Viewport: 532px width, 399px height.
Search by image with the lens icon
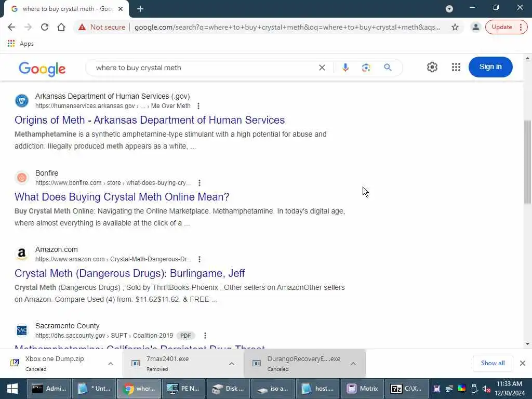[x=366, y=68]
